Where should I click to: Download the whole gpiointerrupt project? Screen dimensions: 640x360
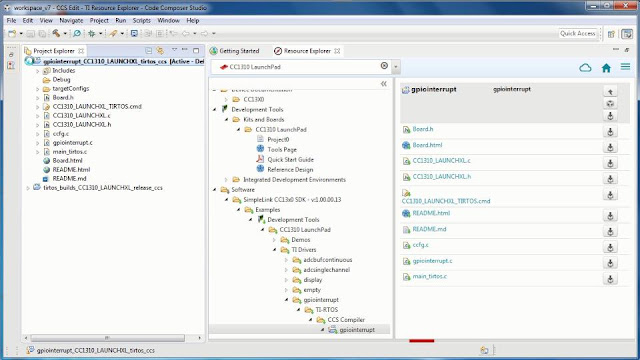coord(610,116)
